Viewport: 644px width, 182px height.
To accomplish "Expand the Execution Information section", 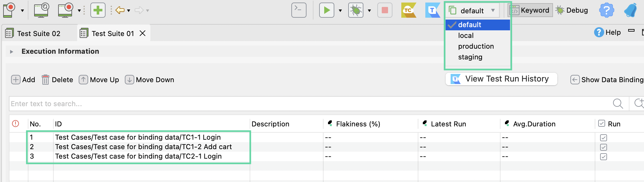I will (x=12, y=52).
